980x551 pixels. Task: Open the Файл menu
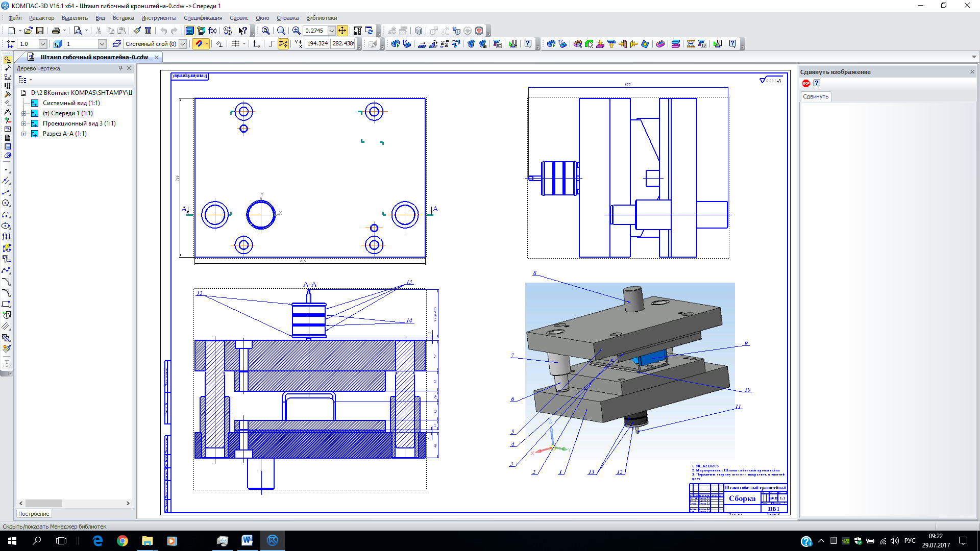[15, 18]
